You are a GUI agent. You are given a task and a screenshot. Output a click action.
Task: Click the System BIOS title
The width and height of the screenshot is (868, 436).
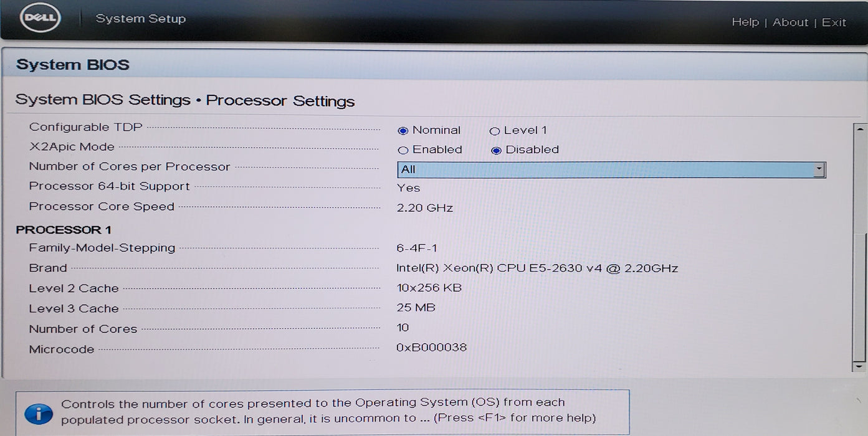tap(73, 65)
